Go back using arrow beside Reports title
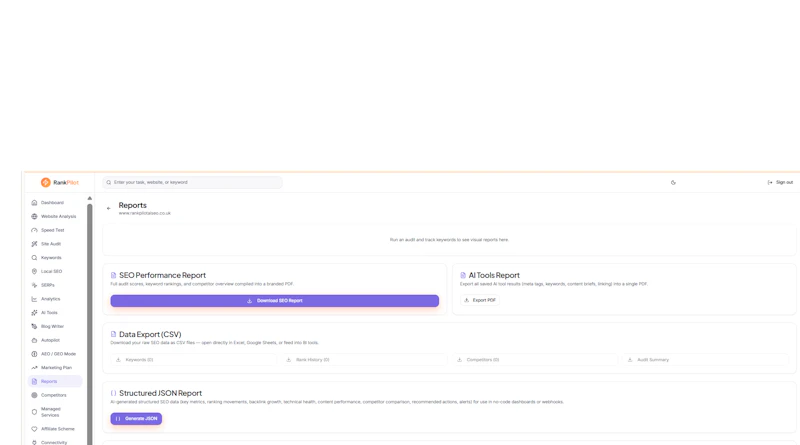Screen dimensions: 800x445 click(x=108, y=208)
